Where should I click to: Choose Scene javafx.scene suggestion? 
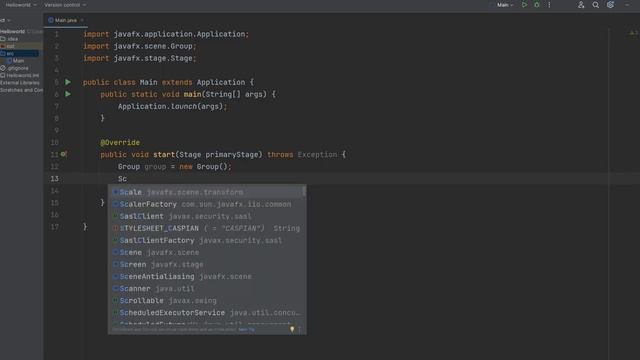(x=207, y=252)
